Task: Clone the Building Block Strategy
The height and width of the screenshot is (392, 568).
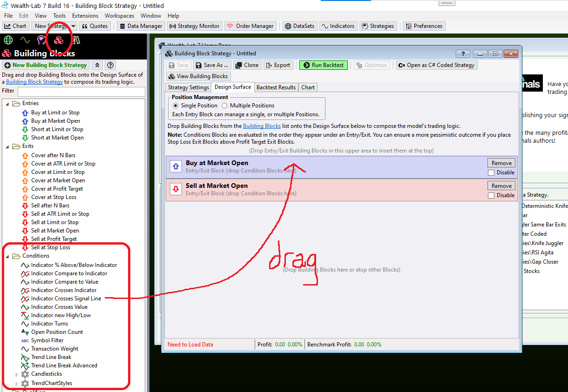Action: pyautogui.click(x=247, y=65)
